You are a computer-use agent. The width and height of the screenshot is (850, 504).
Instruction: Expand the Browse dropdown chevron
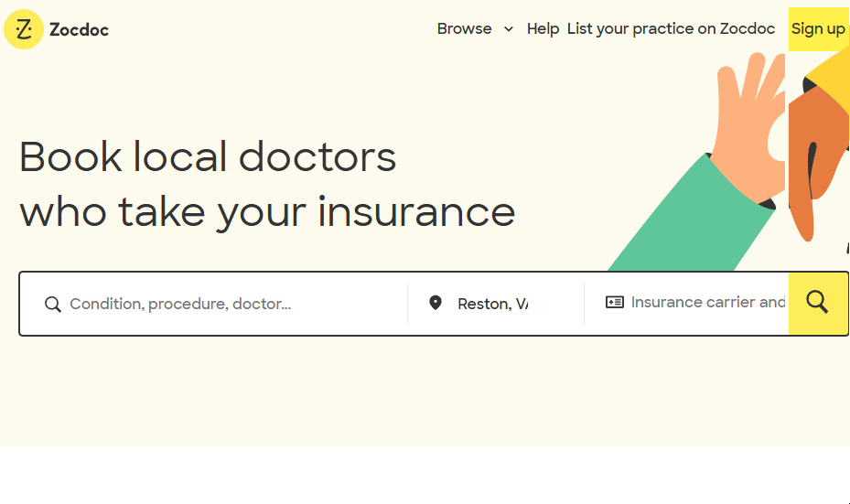(509, 29)
